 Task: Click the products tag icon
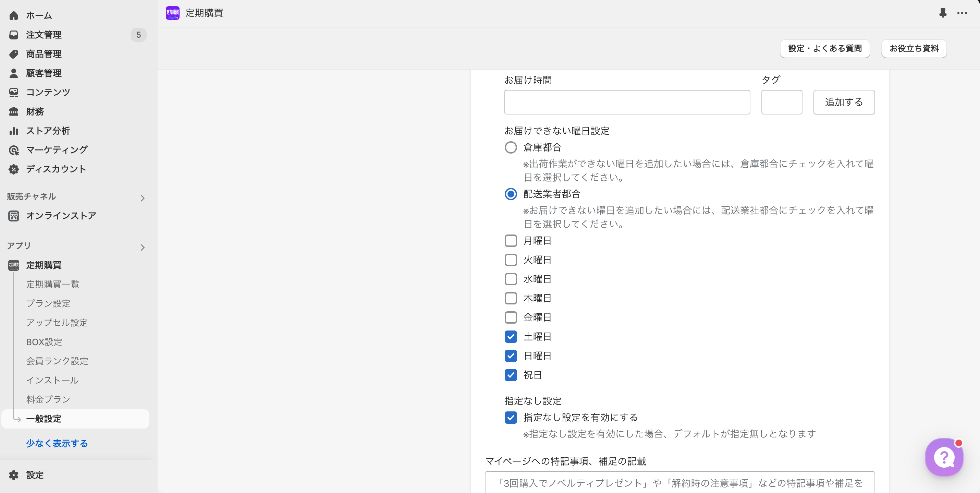[14, 54]
